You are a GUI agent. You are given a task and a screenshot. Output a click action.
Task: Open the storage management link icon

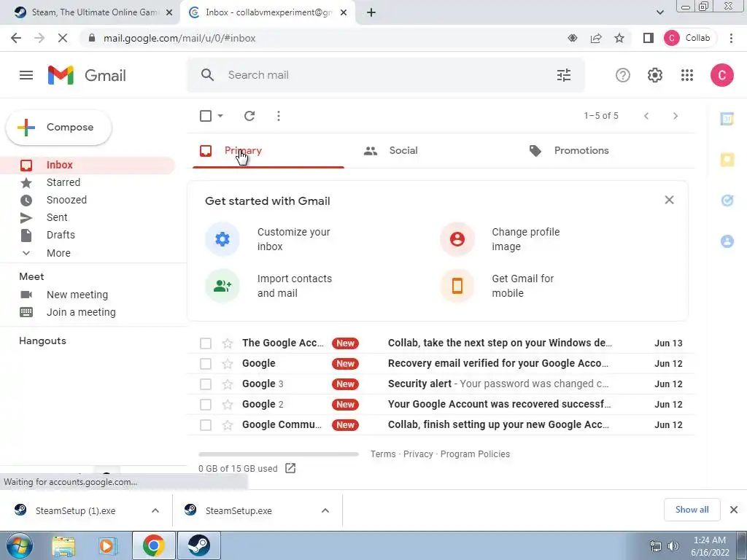click(290, 468)
